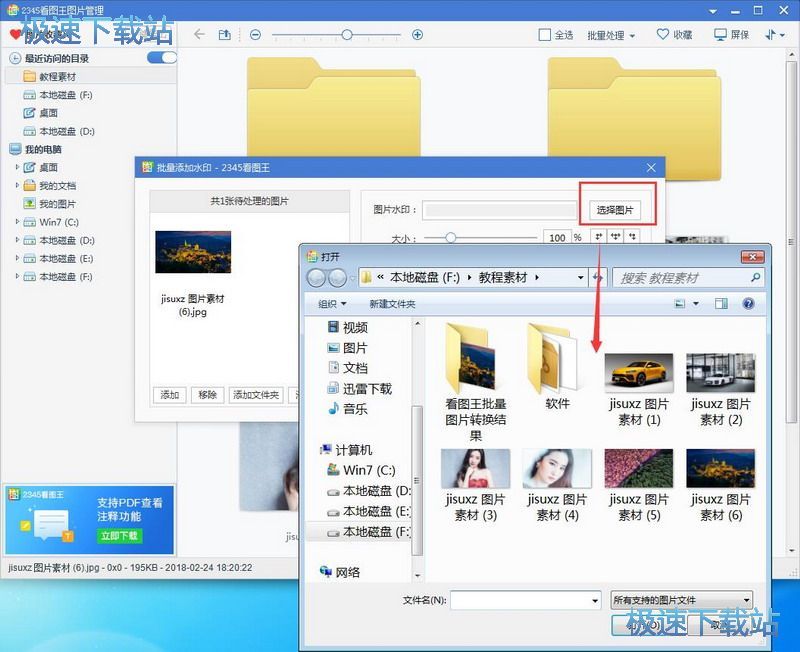Close the 批量添加水印 dialog
800x652 pixels.
651,167
